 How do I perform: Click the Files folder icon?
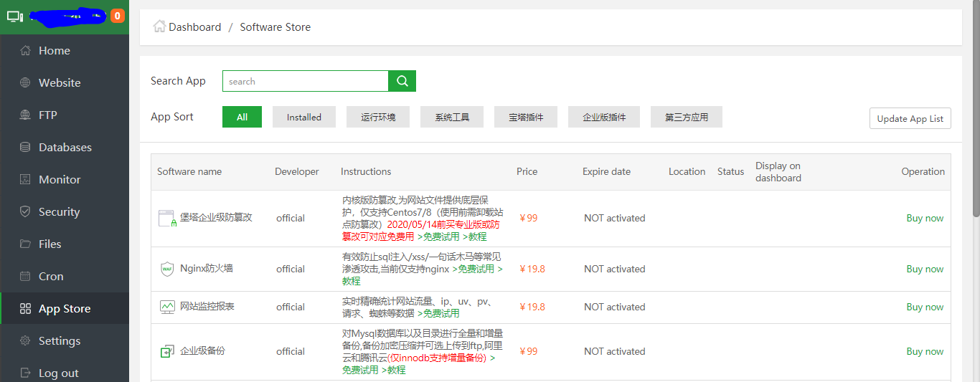click(x=25, y=244)
